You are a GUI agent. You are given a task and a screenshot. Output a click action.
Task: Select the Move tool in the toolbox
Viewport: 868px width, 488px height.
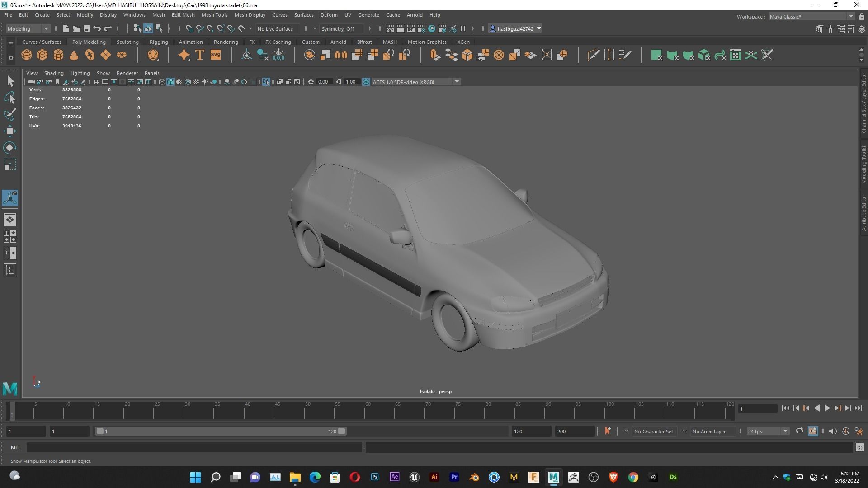coord(10,131)
